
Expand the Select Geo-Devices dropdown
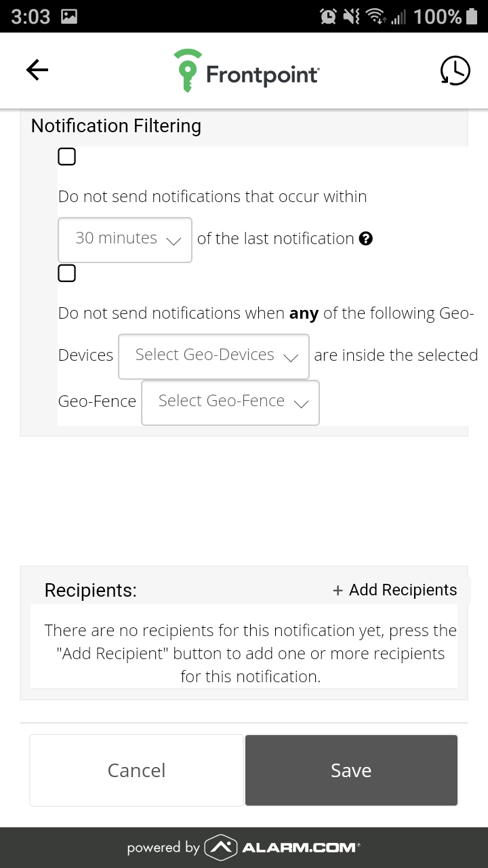(x=213, y=356)
